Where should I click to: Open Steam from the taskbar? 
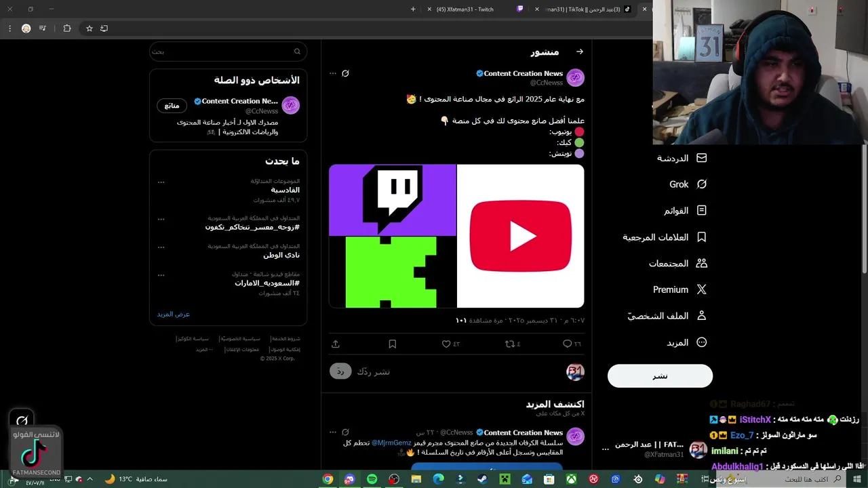tap(483, 479)
